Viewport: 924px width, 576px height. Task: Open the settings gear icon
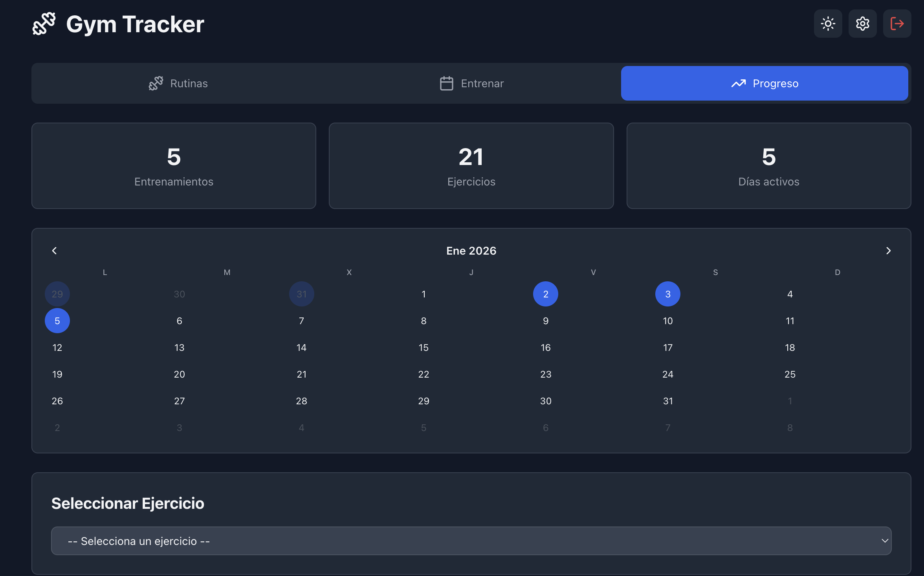(863, 24)
